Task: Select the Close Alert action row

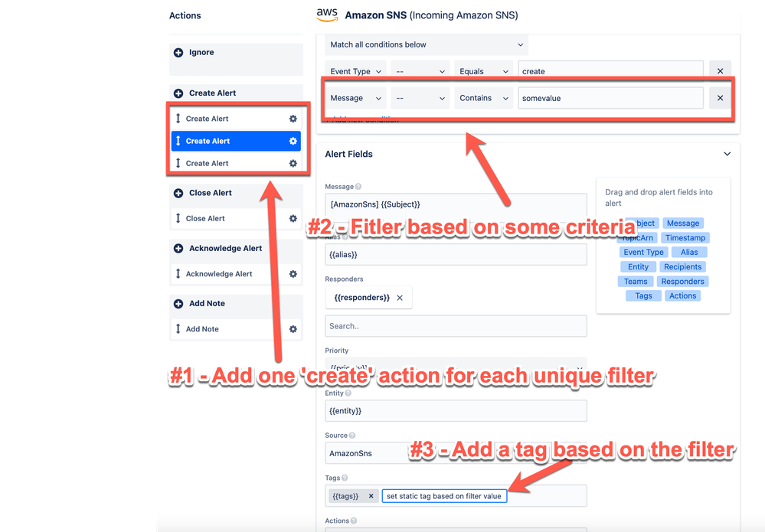Action: coord(236,218)
